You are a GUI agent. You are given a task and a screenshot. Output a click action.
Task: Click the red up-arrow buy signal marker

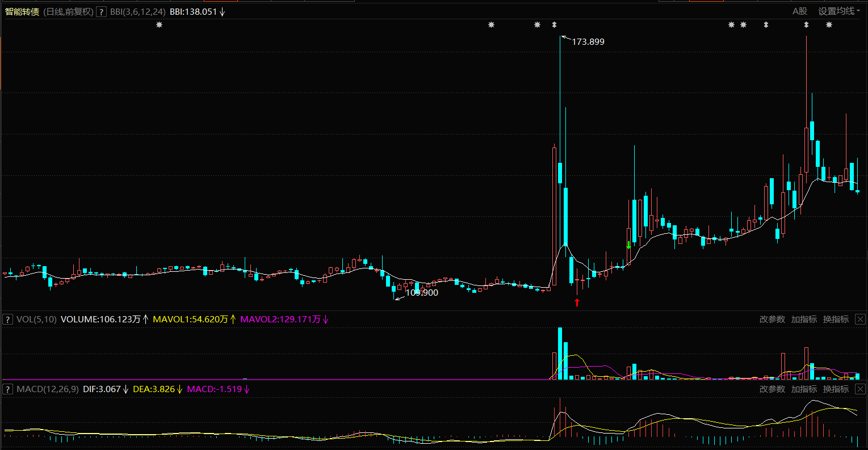[x=577, y=302]
